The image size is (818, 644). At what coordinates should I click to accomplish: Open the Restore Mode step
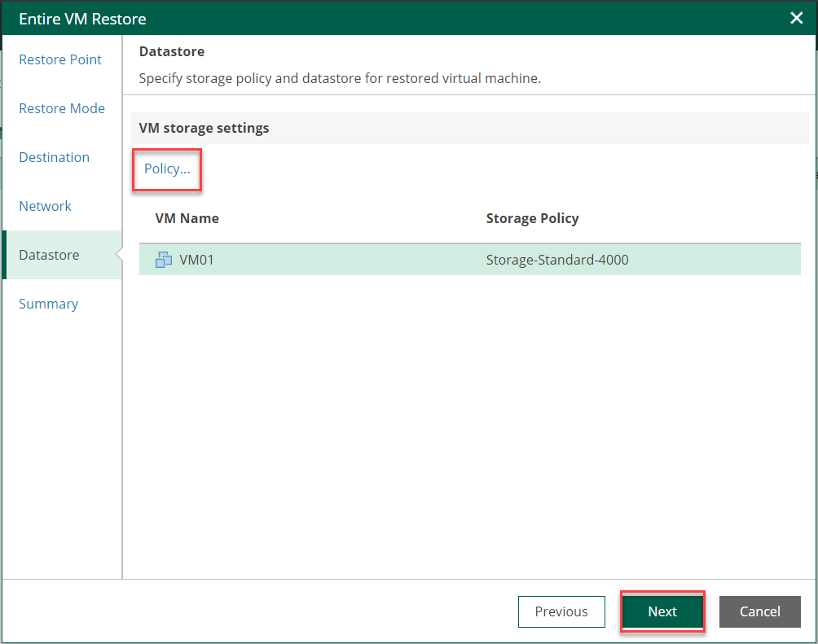(x=62, y=108)
